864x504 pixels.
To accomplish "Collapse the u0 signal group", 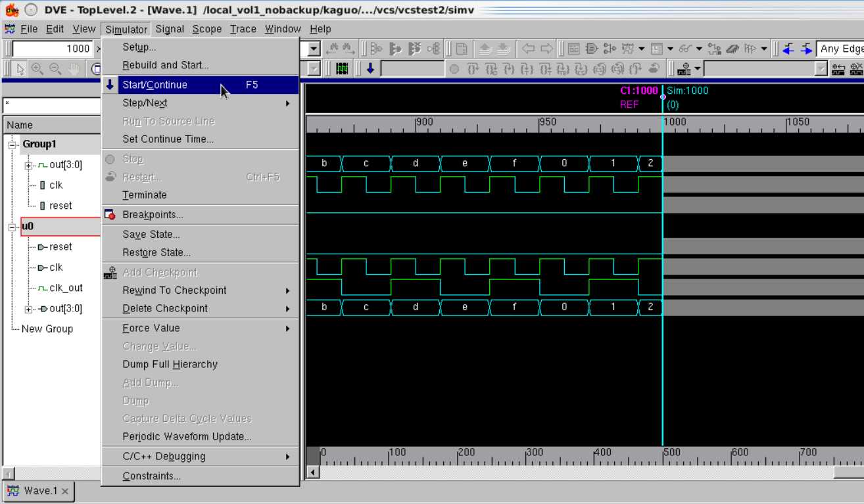I will [x=11, y=227].
